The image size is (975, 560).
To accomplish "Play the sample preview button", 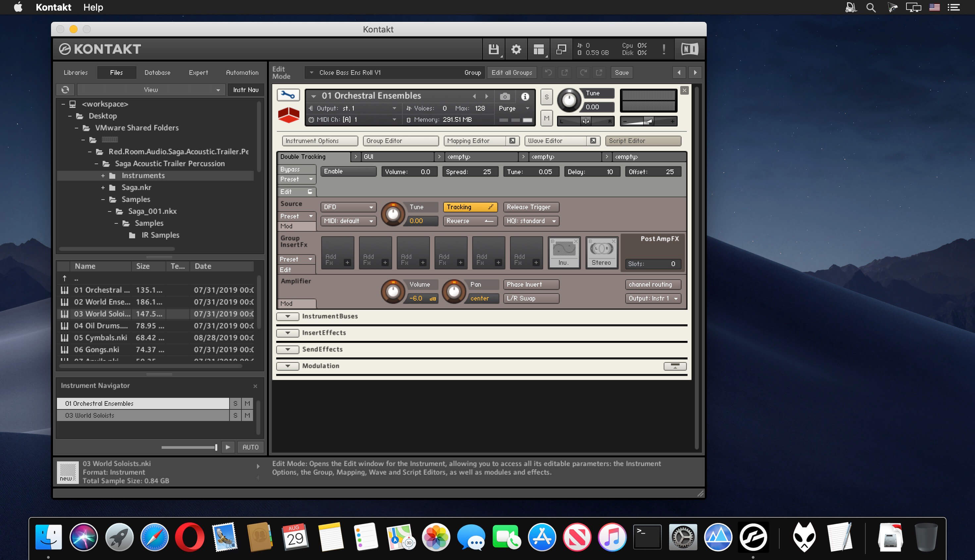I will [x=228, y=447].
